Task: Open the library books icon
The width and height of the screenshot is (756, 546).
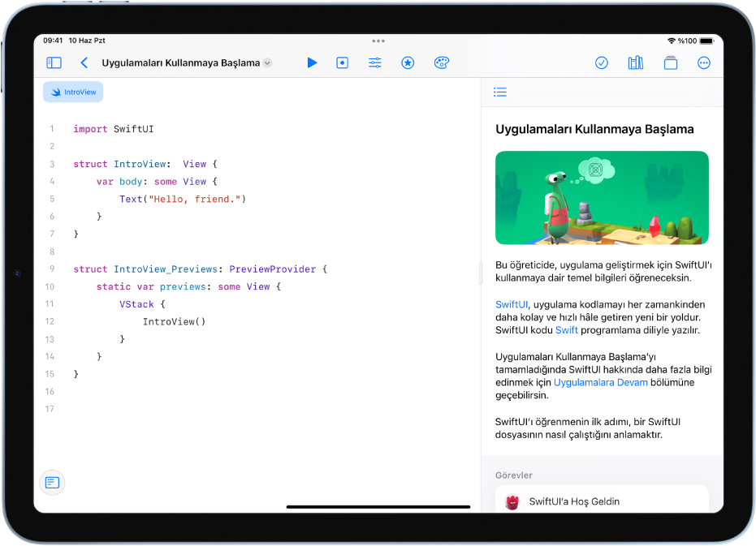Action: point(636,62)
